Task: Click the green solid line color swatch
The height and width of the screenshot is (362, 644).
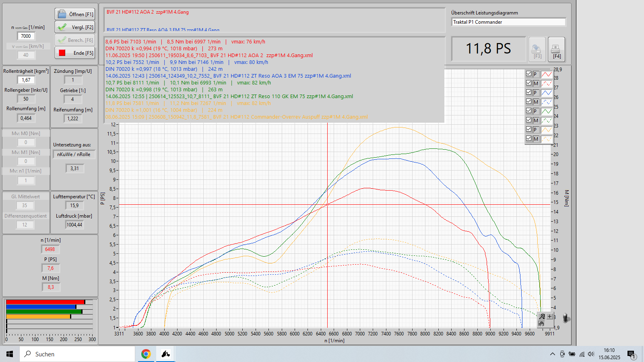Action: [x=546, y=111]
